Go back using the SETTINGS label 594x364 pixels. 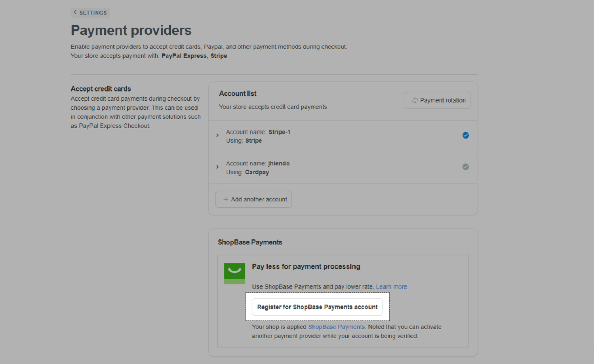click(93, 13)
